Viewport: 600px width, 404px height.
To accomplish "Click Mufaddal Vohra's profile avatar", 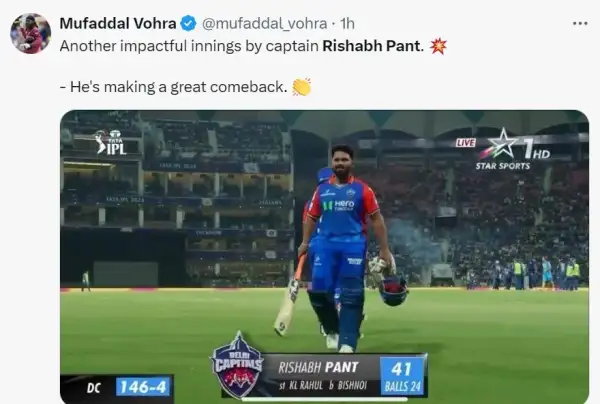I will (x=31, y=33).
